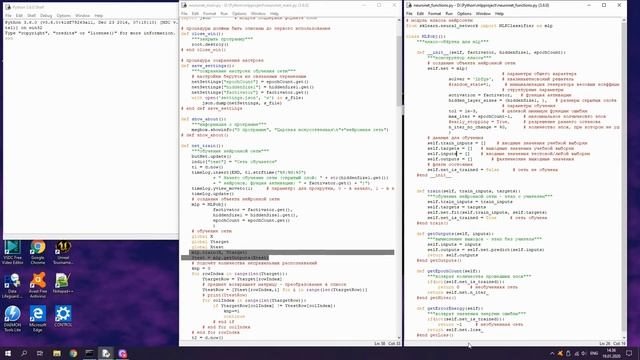This screenshot has height=360, width=640.
Task: Open Google Chrome desktop shortcut
Action: pyautogui.click(x=38, y=252)
